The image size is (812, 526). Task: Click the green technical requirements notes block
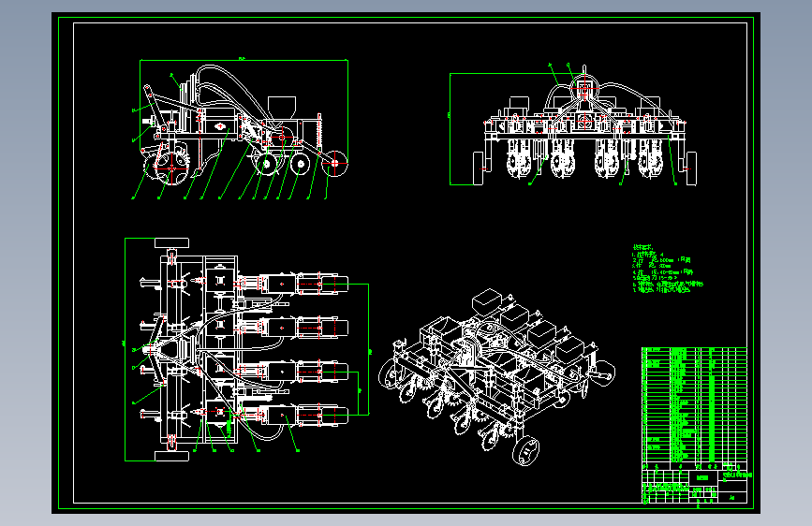click(x=668, y=270)
